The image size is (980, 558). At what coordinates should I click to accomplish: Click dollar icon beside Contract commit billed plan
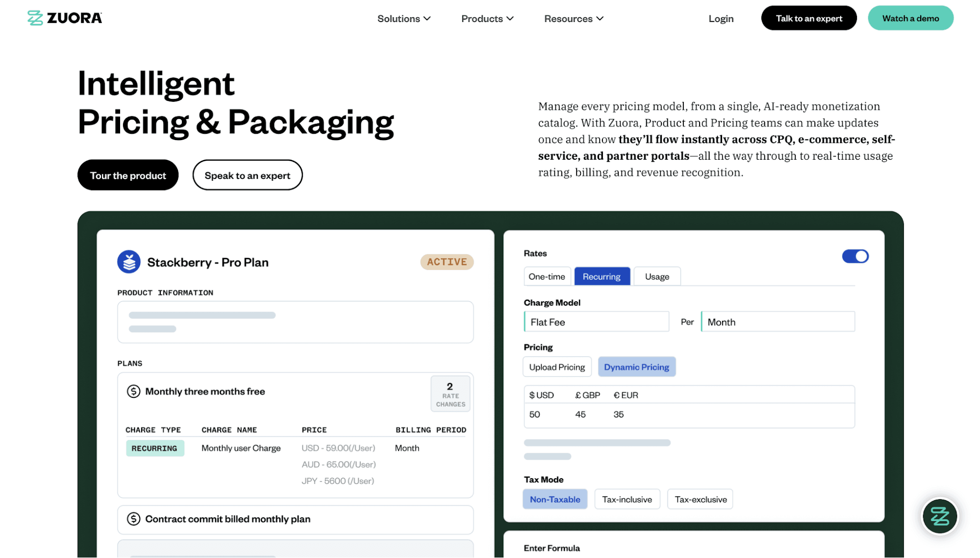133,519
